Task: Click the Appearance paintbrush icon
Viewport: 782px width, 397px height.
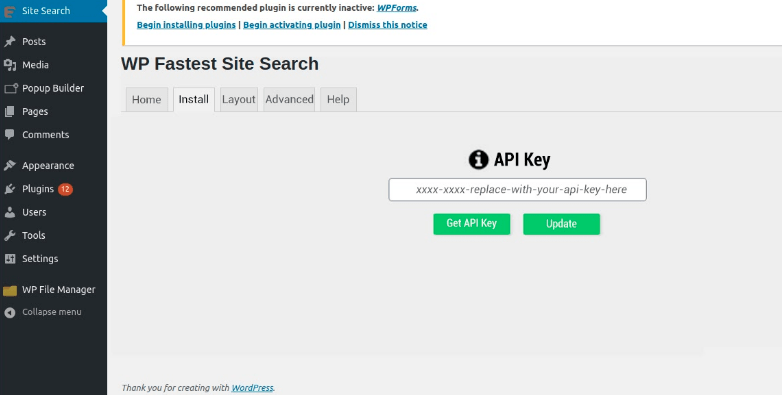Action: tap(9, 166)
